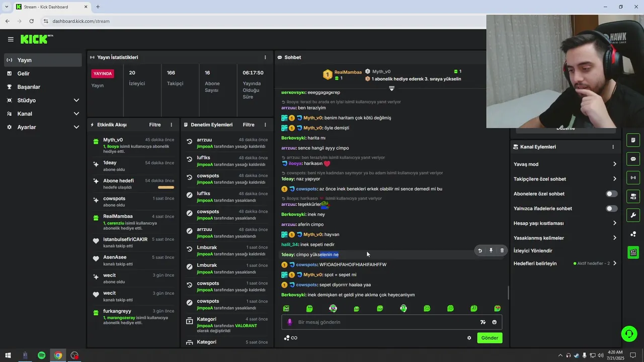Image resolution: width=644 pixels, height=362 pixels.
Task: Click the green clapperboard icon in the right sidebar
Action: coord(633,252)
